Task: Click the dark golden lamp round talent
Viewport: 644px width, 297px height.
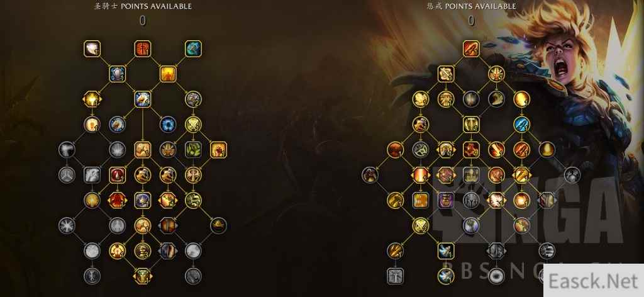Action: (218, 225)
